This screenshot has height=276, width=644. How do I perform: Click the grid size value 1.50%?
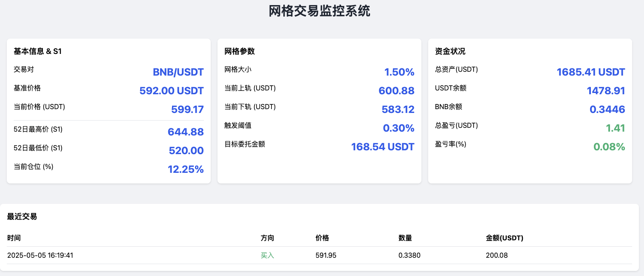(x=399, y=72)
